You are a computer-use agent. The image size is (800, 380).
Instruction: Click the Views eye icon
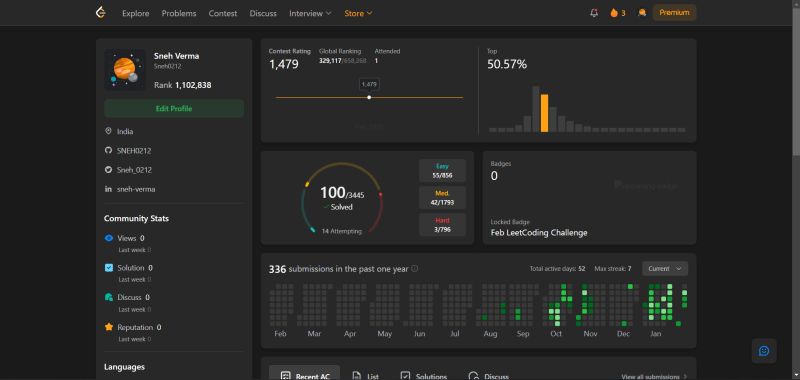coord(109,238)
